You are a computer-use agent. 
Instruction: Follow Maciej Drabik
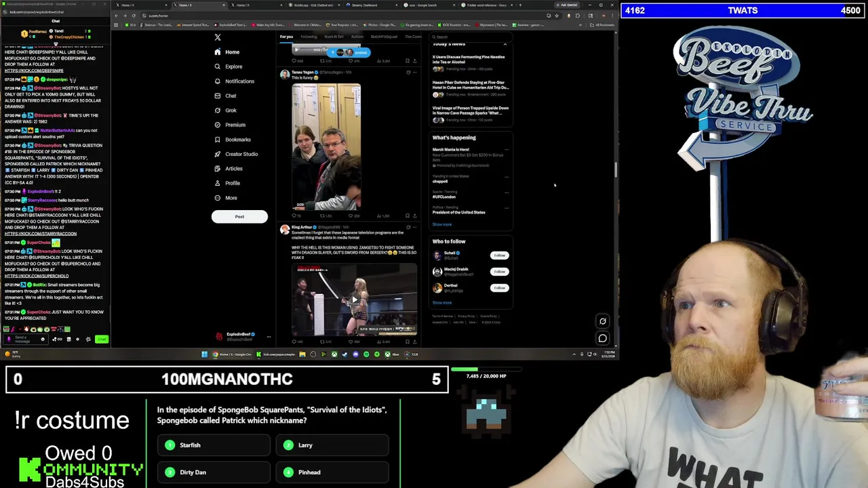pyautogui.click(x=499, y=272)
